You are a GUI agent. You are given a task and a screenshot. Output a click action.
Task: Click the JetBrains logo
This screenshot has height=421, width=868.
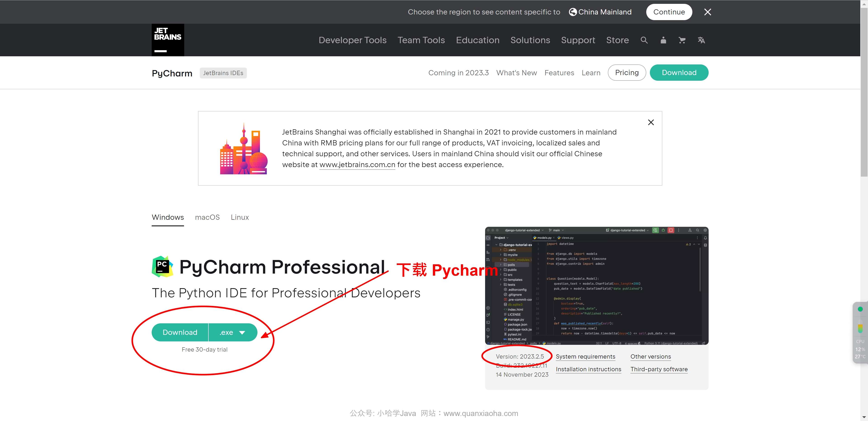[x=168, y=40]
